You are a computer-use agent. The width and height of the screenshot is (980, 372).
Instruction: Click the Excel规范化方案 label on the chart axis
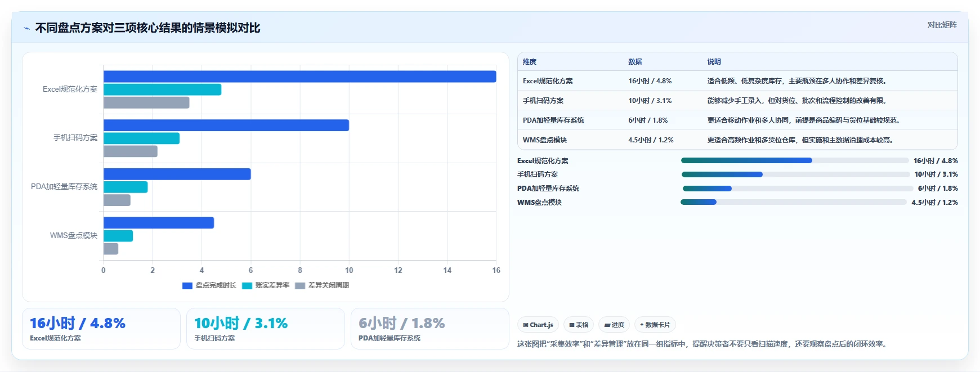click(70, 89)
